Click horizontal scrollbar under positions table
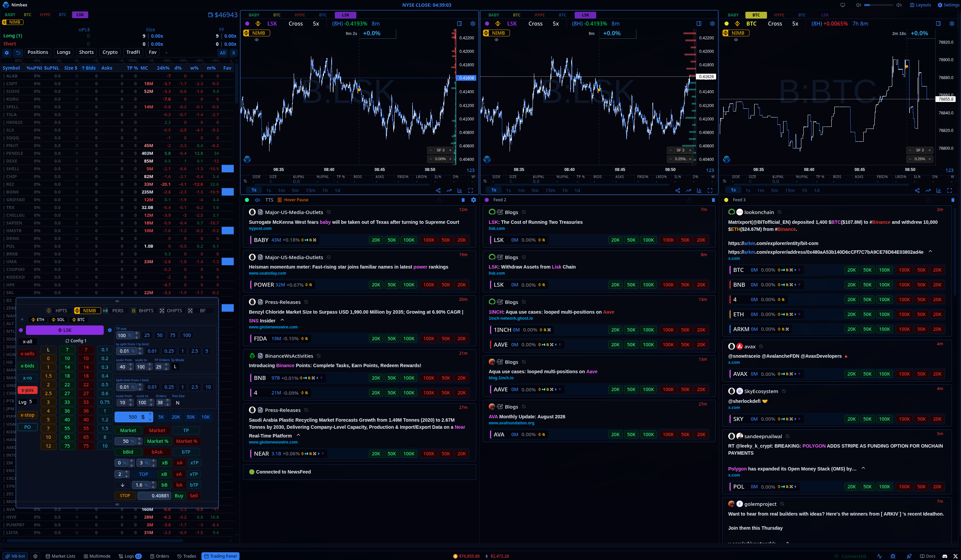 (95, 540)
